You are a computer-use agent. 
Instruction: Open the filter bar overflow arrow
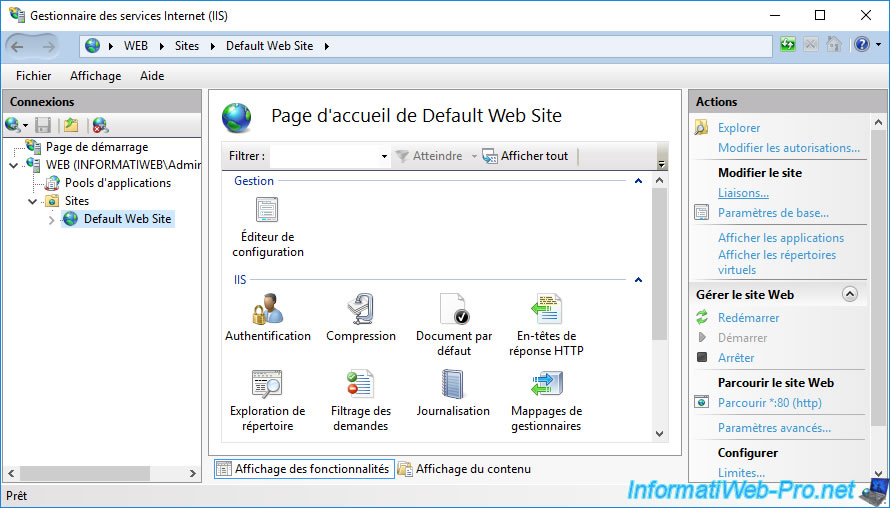661,164
